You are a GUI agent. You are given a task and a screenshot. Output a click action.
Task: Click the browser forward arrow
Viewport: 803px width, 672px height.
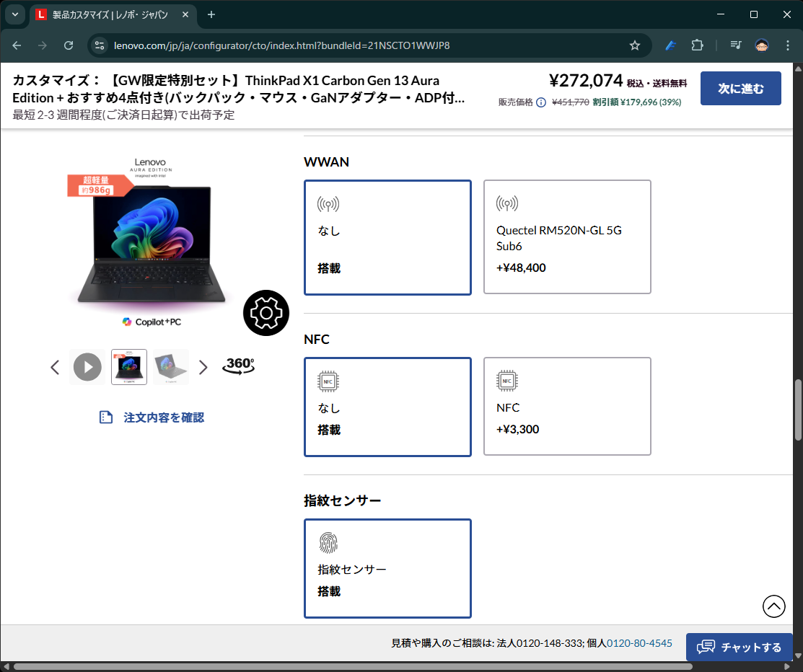43,45
